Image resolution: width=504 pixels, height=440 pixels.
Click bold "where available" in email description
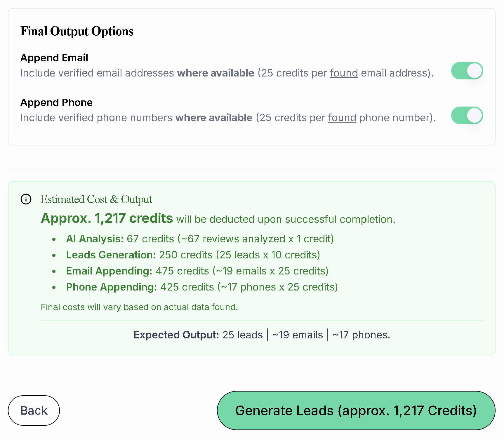tap(215, 73)
